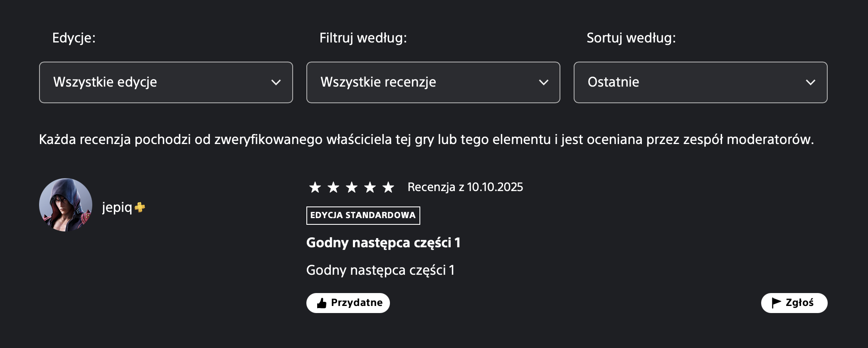The height and width of the screenshot is (348, 868).
Task: Select the Filtruj według label
Action: point(363,38)
